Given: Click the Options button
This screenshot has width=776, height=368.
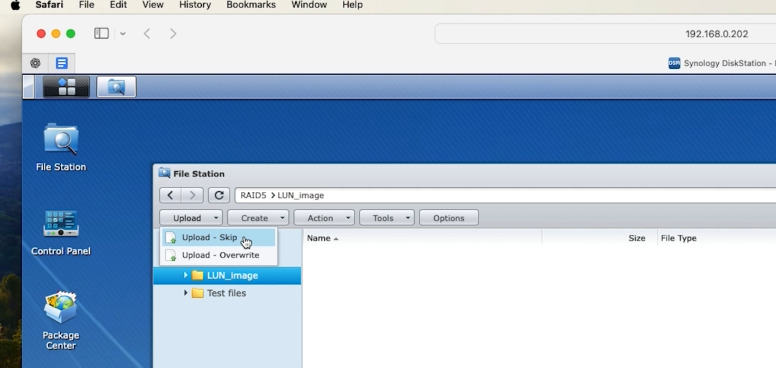Looking at the screenshot, I should tap(449, 218).
